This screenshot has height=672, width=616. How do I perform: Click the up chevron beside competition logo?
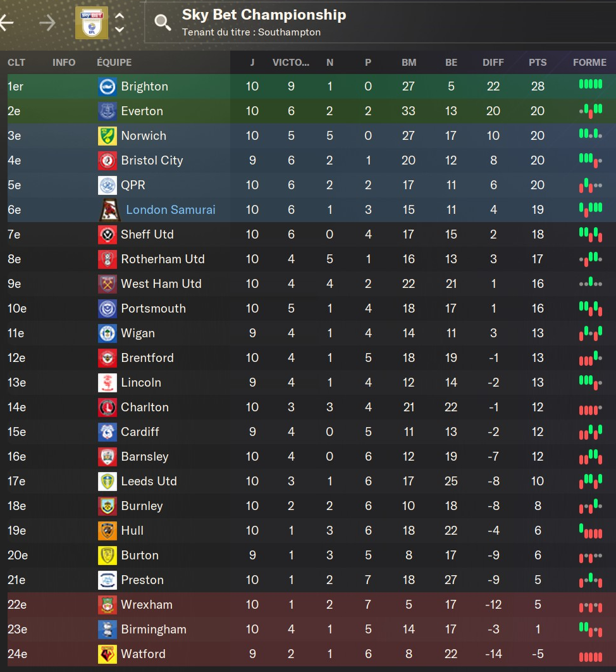119,16
